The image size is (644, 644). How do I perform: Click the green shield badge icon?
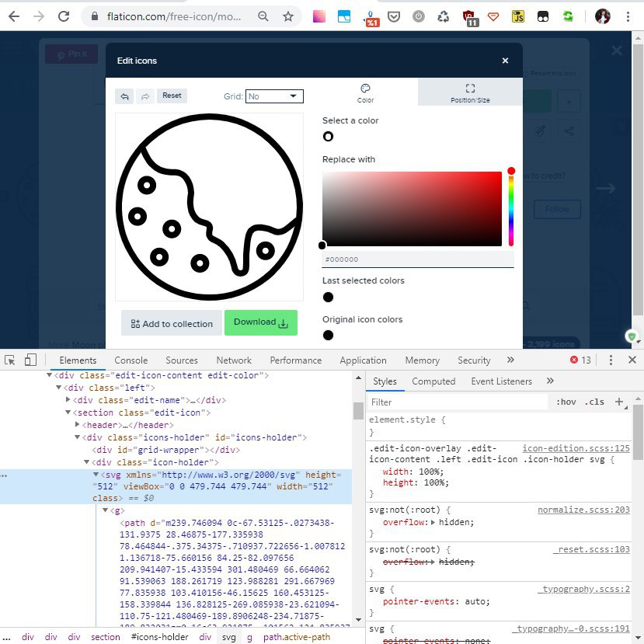632,336
